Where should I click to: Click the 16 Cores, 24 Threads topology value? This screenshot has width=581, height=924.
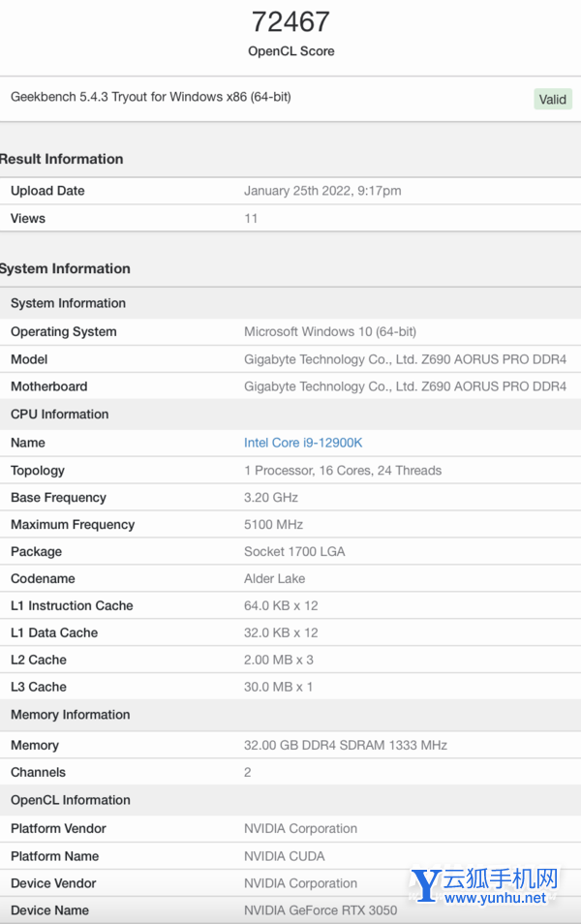click(x=343, y=471)
